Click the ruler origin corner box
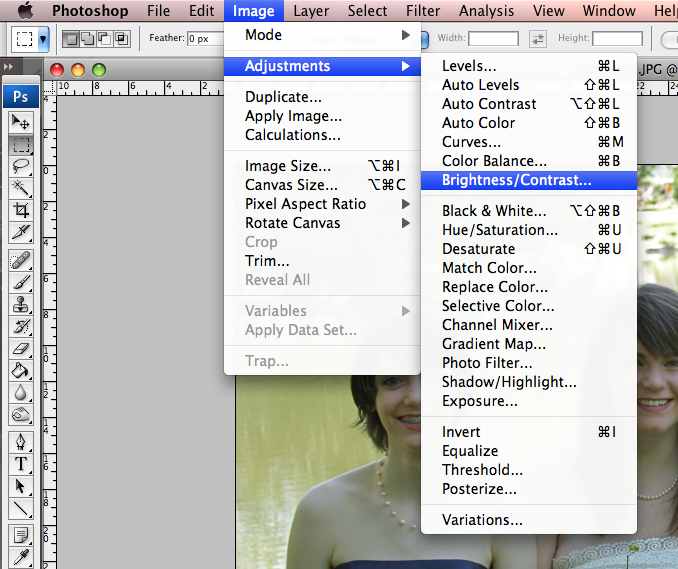The width and height of the screenshot is (678, 569). click(x=50, y=87)
